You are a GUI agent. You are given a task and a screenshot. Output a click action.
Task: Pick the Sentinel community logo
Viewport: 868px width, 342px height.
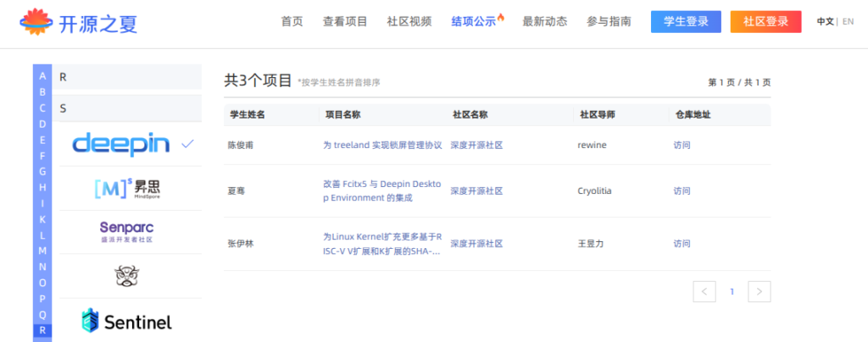pyautogui.click(x=126, y=321)
